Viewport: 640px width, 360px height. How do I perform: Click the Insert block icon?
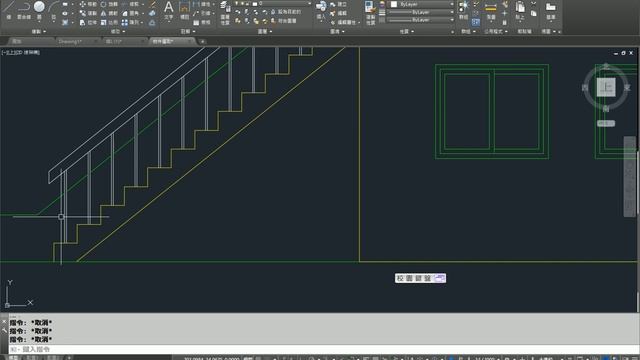point(321,10)
